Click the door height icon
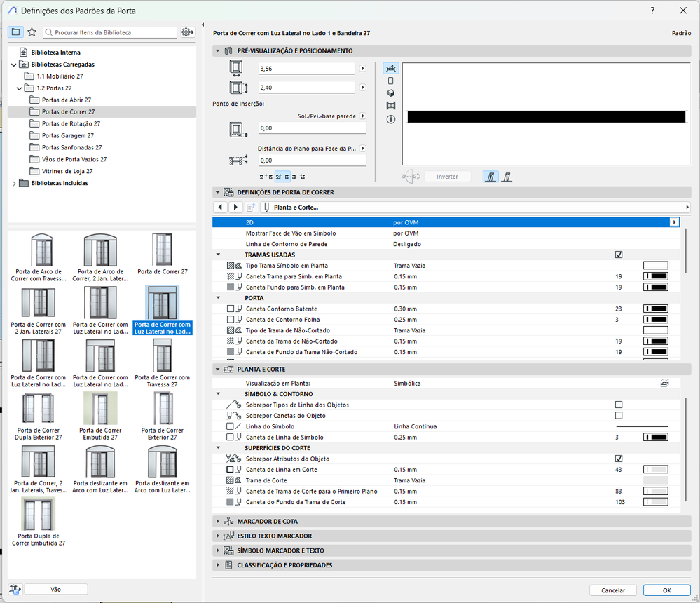 [x=238, y=88]
